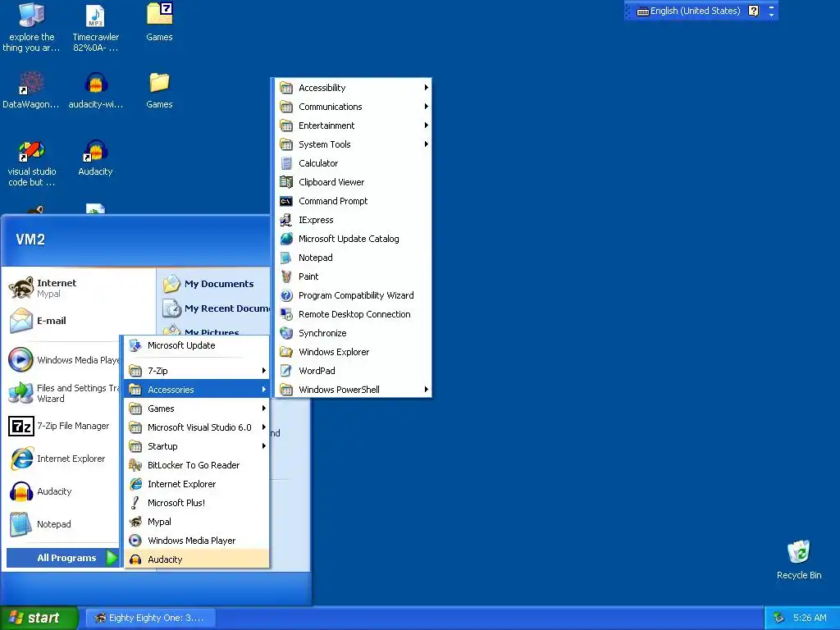Viewport: 840px width, 630px height.
Task: Click the Mypal raccoon icon in All Programs
Action: [x=135, y=521]
